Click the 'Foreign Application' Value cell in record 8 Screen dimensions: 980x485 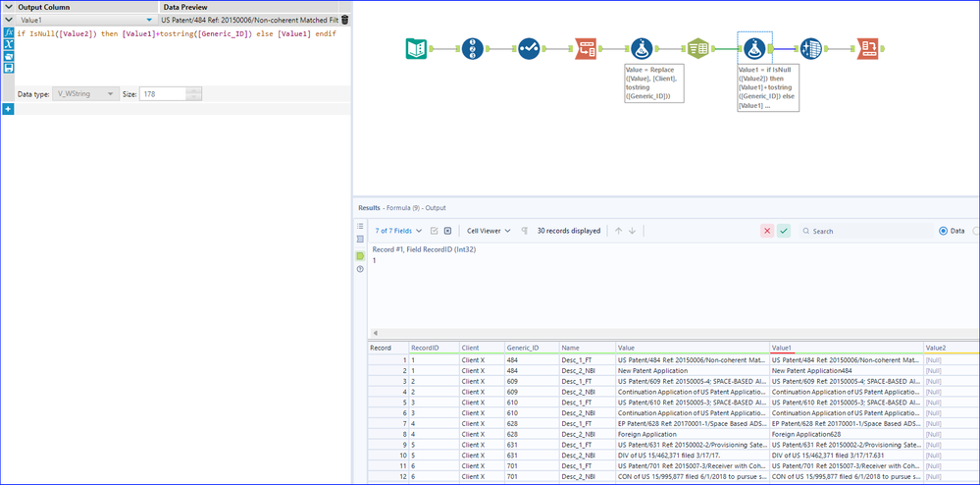[692, 433]
